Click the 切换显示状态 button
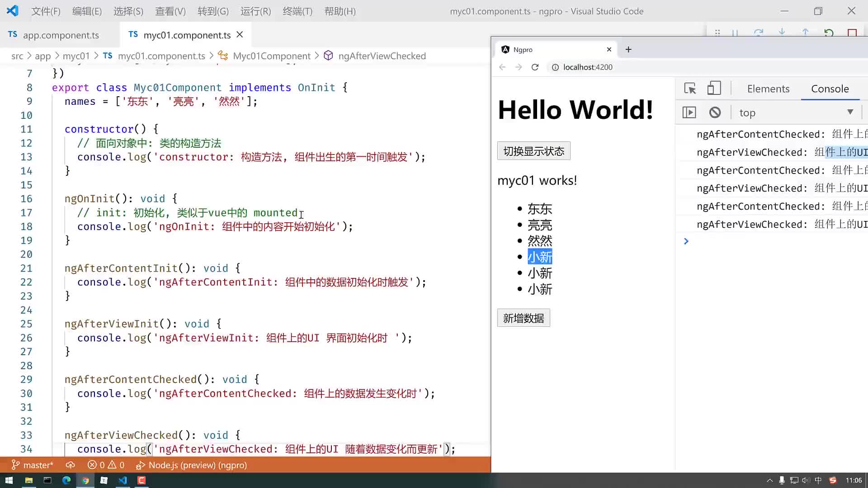Viewport: 868px width, 488px height. 534,151
